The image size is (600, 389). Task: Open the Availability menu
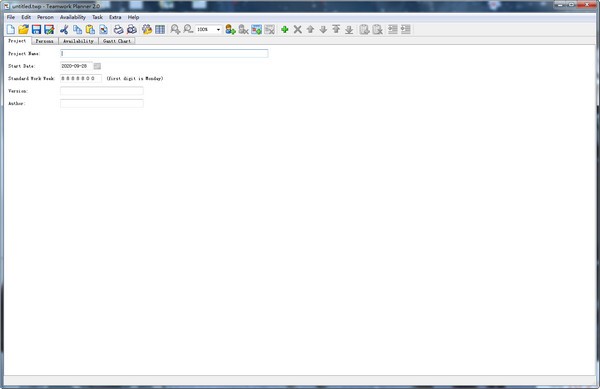pos(73,17)
